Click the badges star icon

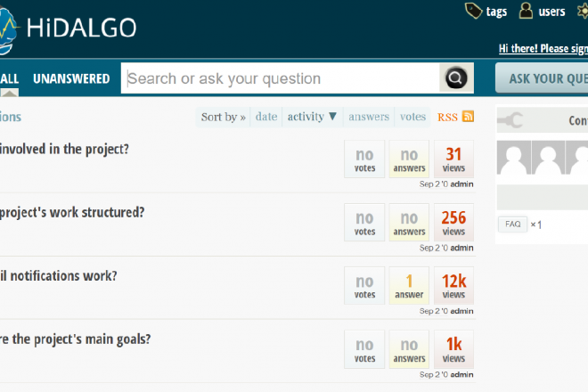point(582,11)
